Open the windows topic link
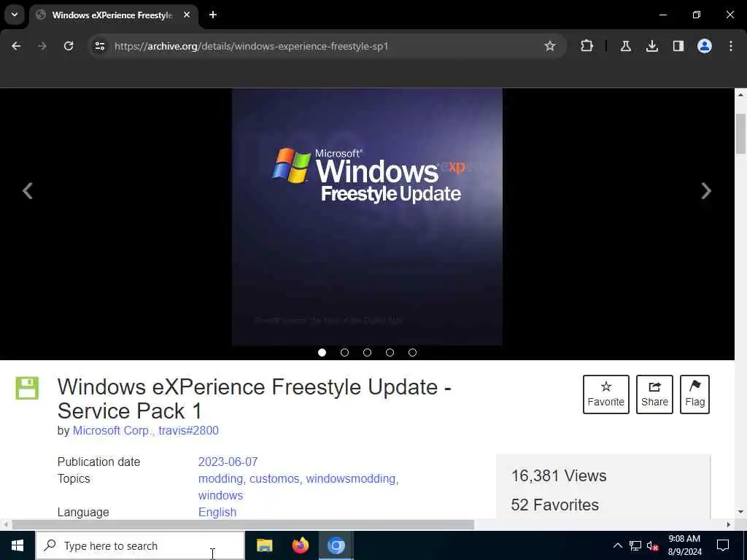The image size is (747, 560). [220, 495]
